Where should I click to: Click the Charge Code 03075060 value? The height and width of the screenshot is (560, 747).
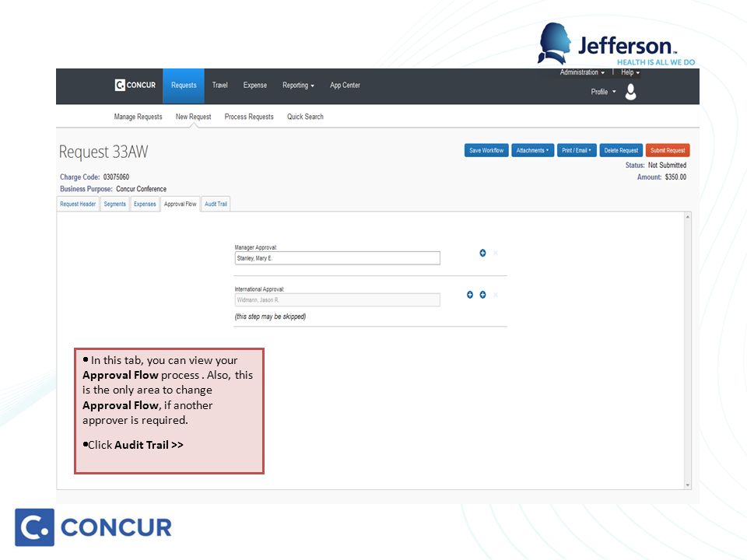[x=116, y=177]
